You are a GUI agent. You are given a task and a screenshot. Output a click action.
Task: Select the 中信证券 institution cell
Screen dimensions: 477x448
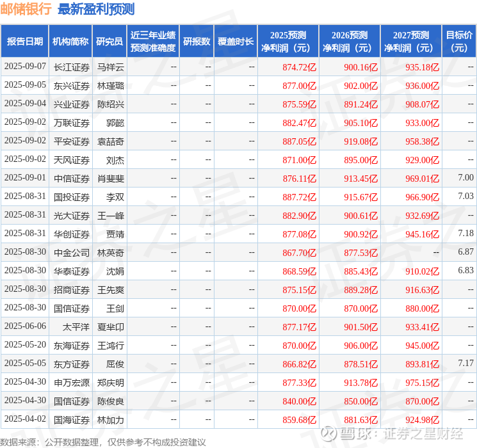click(72, 179)
